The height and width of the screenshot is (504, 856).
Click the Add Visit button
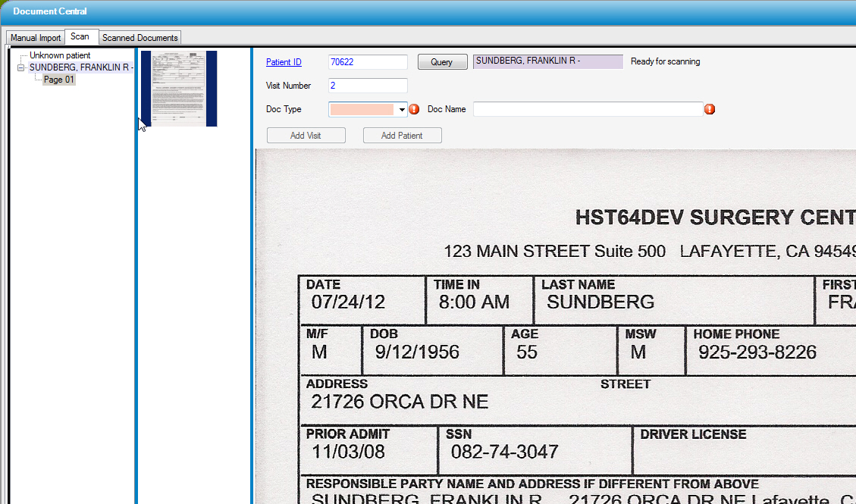[x=306, y=135]
